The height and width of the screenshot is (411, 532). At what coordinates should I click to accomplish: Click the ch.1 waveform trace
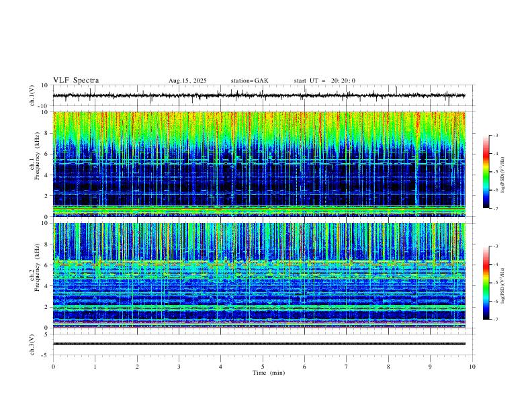point(259,95)
